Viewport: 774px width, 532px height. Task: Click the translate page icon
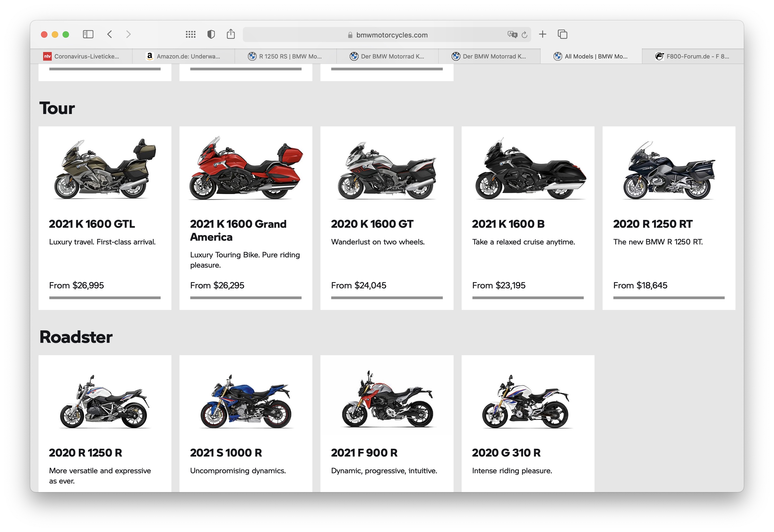512,35
